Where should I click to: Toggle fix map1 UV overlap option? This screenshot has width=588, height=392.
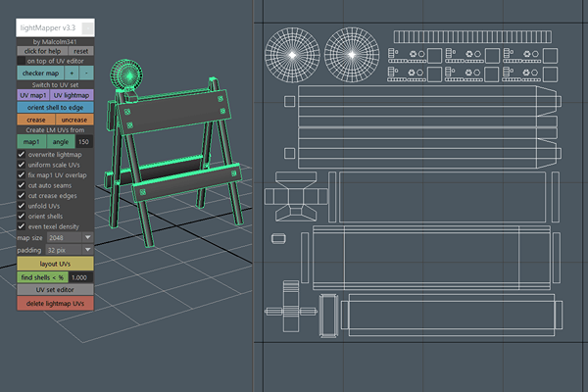[23, 175]
